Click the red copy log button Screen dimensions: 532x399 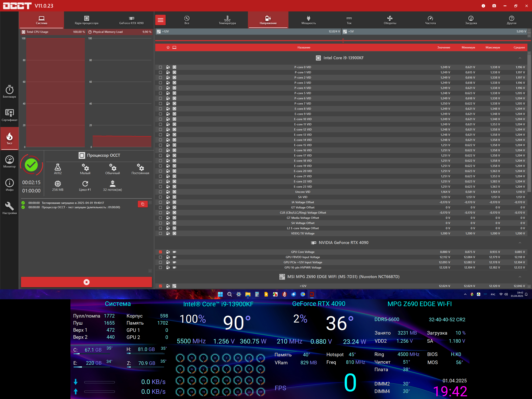point(143,204)
